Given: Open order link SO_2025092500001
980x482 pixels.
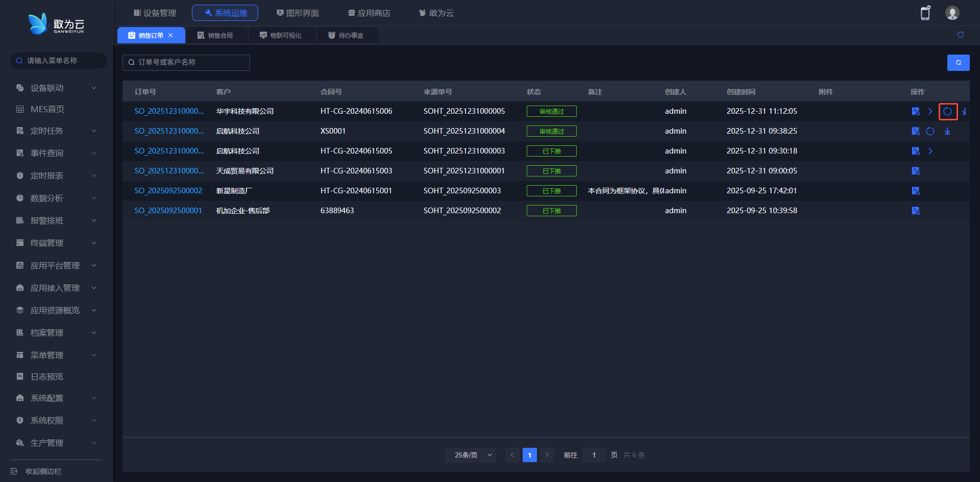Looking at the screenshot, I should pyautogui.click(x=168, y=211).
